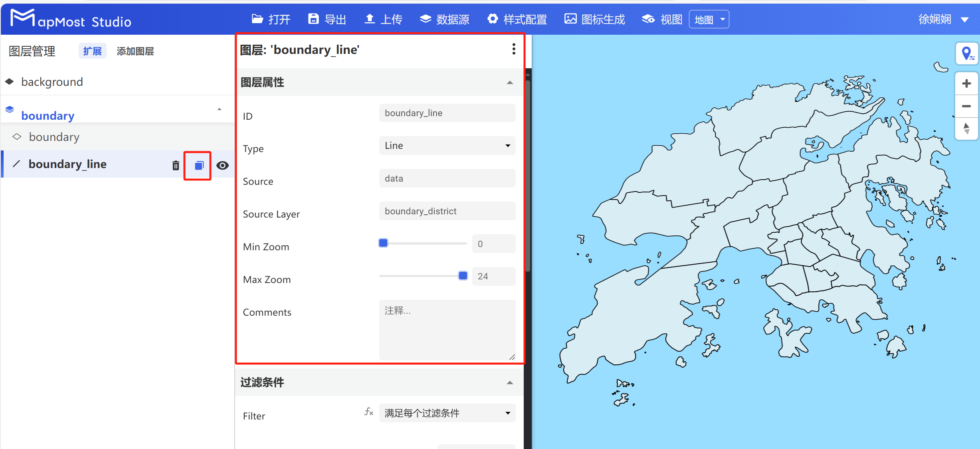Viewport: 980px width, 449px height.
Task: Zoom in on the map
Action: coord(966,83)
